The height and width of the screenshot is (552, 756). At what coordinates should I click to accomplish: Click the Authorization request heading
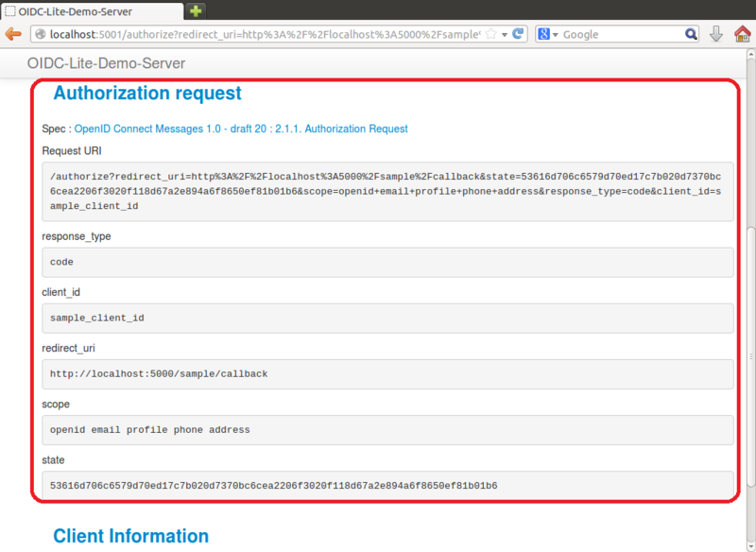point(147,93)
